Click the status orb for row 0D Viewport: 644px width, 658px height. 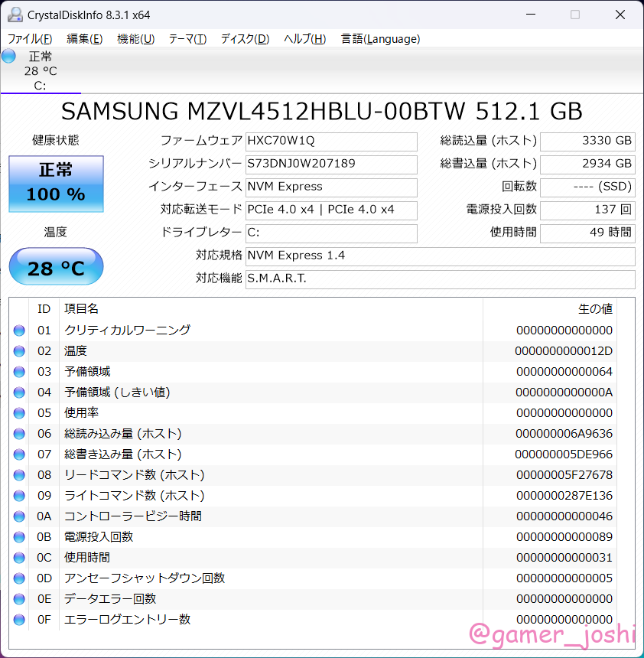[x=19, y=578]
